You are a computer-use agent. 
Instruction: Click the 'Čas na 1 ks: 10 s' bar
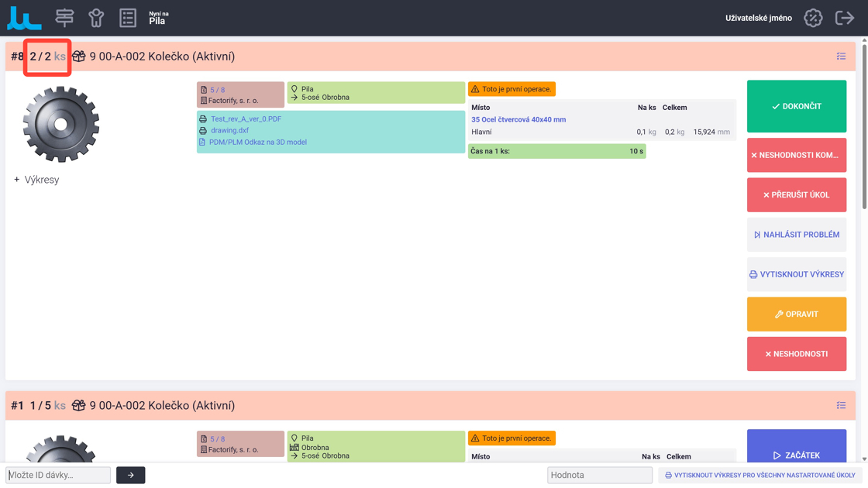point(556,151)
